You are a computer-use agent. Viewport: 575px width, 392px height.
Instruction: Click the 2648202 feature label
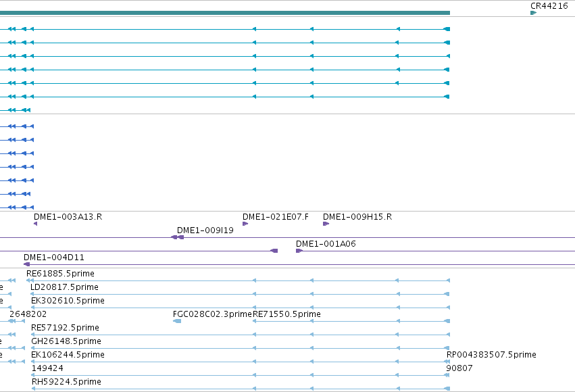28,314
